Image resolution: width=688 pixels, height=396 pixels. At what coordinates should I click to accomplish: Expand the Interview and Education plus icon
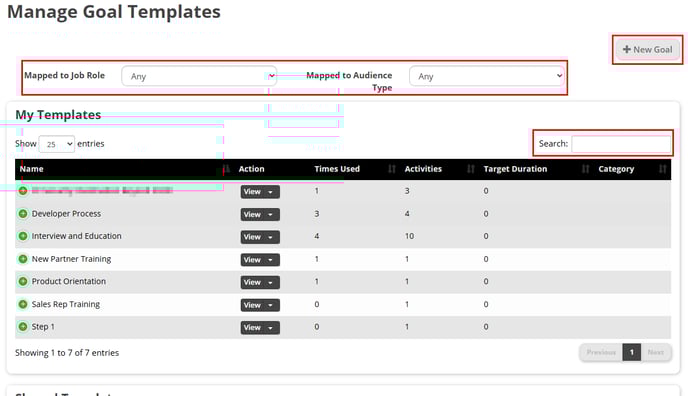click(23, 236)
